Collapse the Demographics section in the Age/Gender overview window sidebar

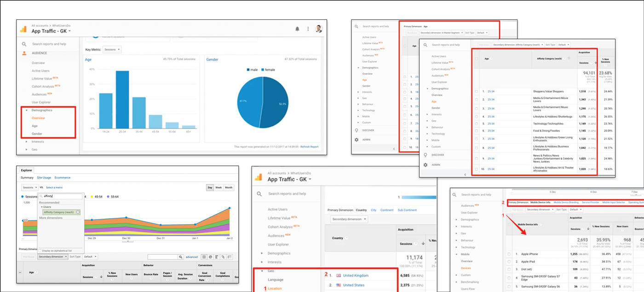point(27,111)
